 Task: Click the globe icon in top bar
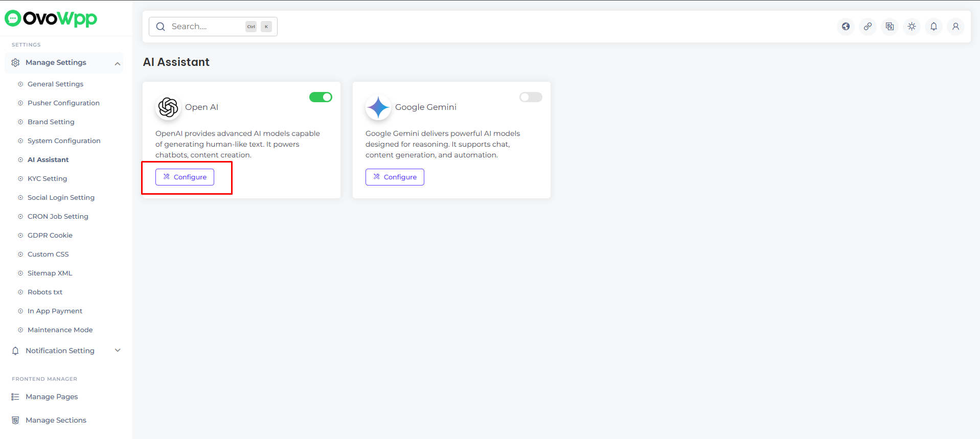[846, 27]
